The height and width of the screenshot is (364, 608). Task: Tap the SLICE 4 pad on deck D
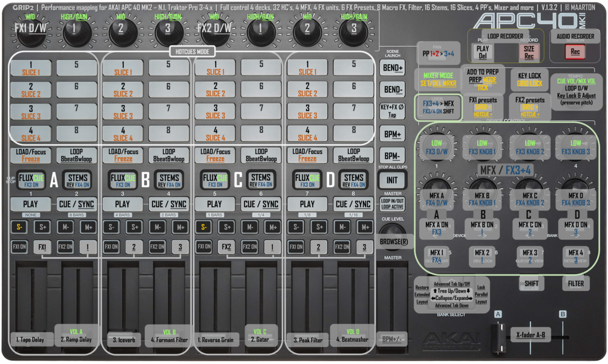point(307,134)
